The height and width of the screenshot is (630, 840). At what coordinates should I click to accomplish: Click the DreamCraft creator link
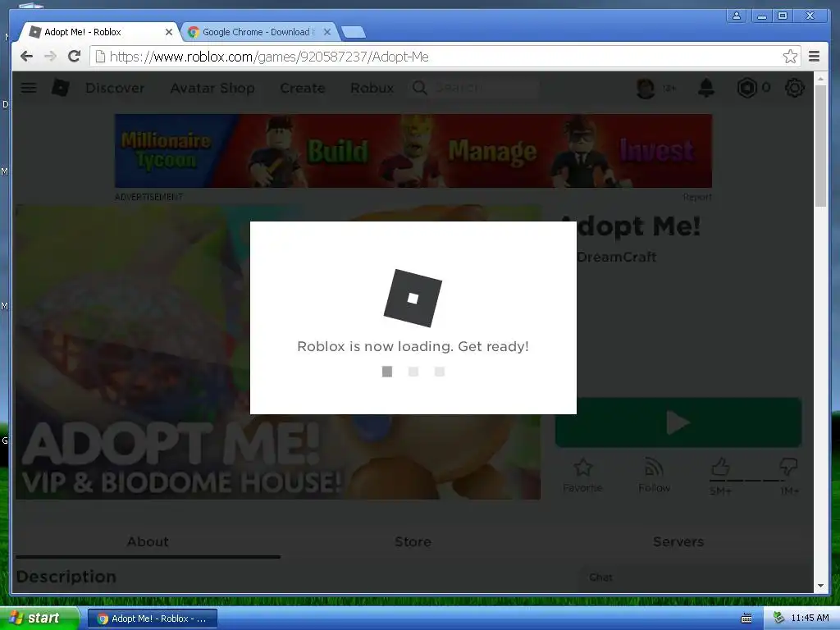tap(617, 257)
